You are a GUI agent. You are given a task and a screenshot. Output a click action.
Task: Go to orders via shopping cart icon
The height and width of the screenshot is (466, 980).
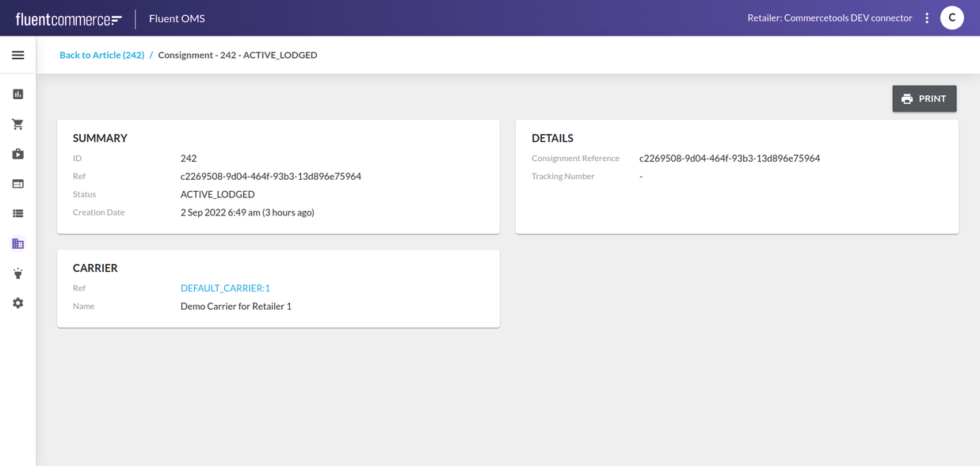click(17, 124)
